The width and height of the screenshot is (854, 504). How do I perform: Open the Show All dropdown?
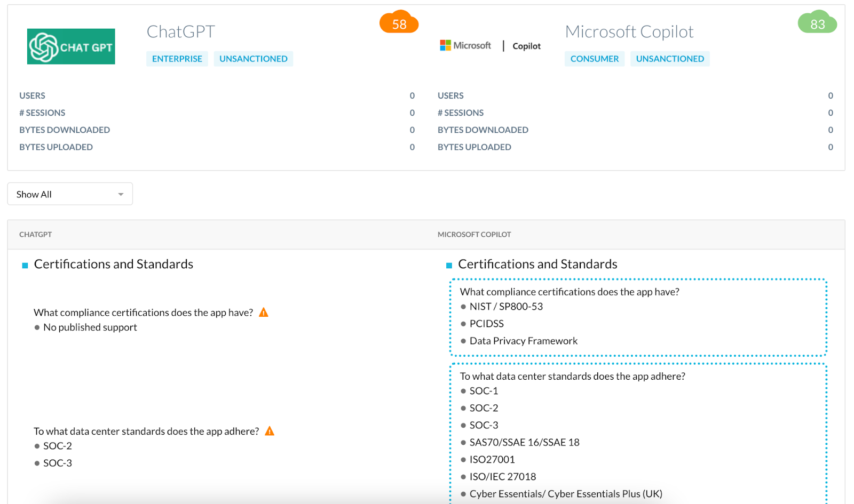70,194
